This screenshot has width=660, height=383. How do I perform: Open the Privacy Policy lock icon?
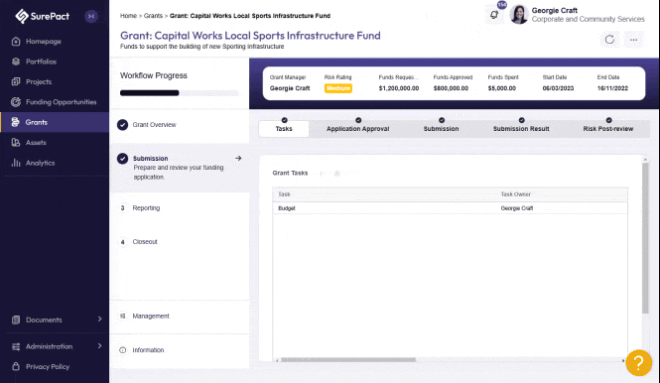tap(16, 366)
